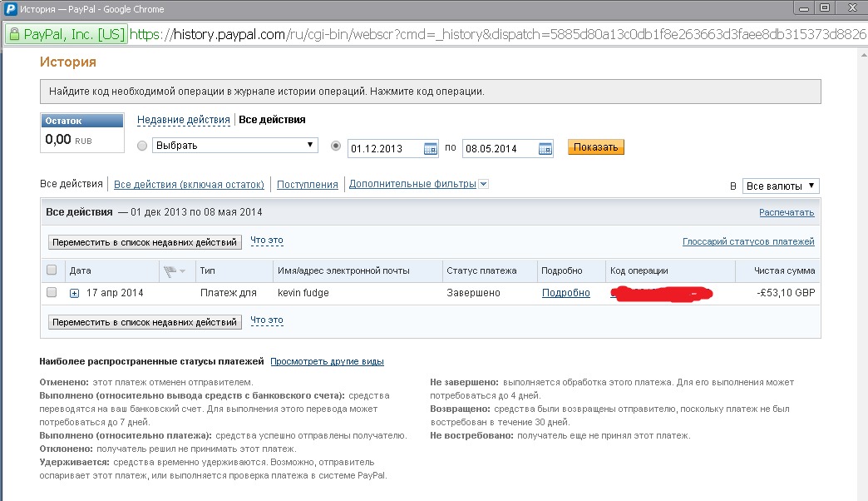
Task: Tick the select-all checkbox in table header
Action: click(52, 270)
